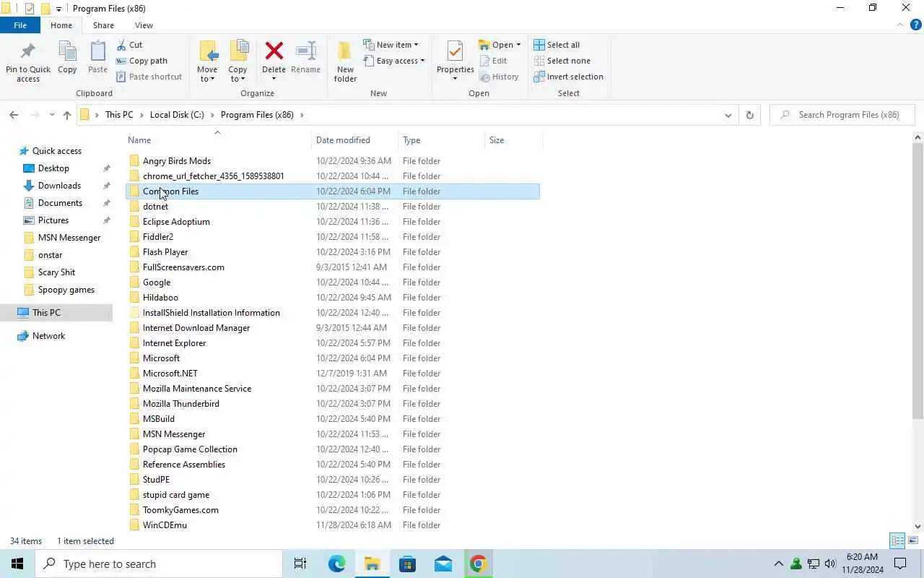Click the Type here to search taskbar box
The height and width of the screenshot is (578, 924).
(x=159, y=564)
